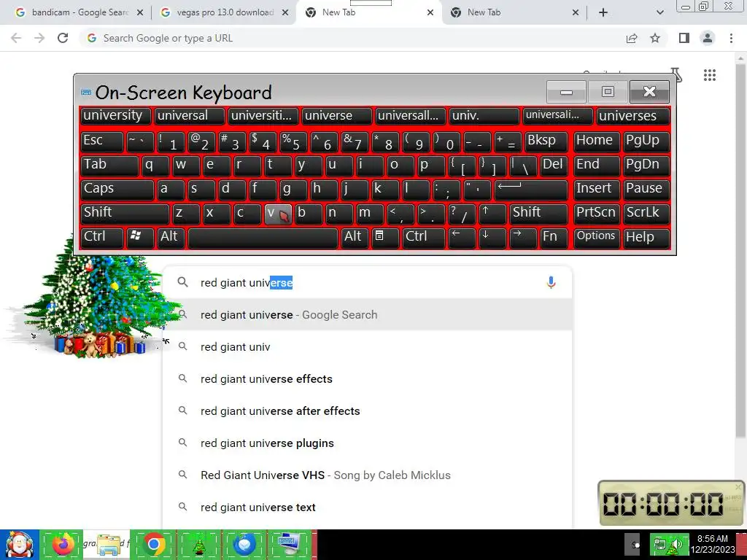Open the share page icon in address bar

tap(632, 38)
